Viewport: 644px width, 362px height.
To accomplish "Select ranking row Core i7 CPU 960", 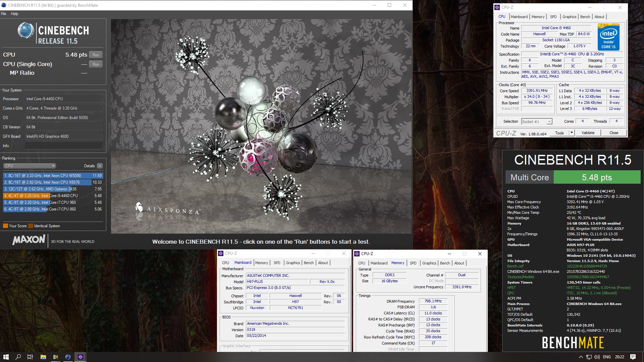I will 53,202.
